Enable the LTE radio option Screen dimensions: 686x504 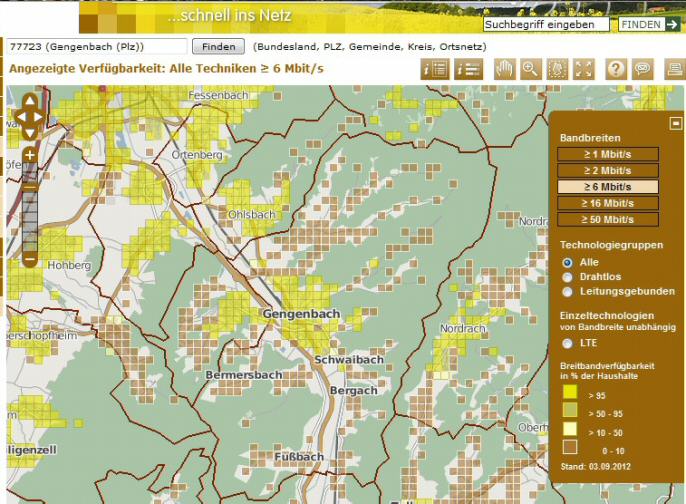point(568,344)
